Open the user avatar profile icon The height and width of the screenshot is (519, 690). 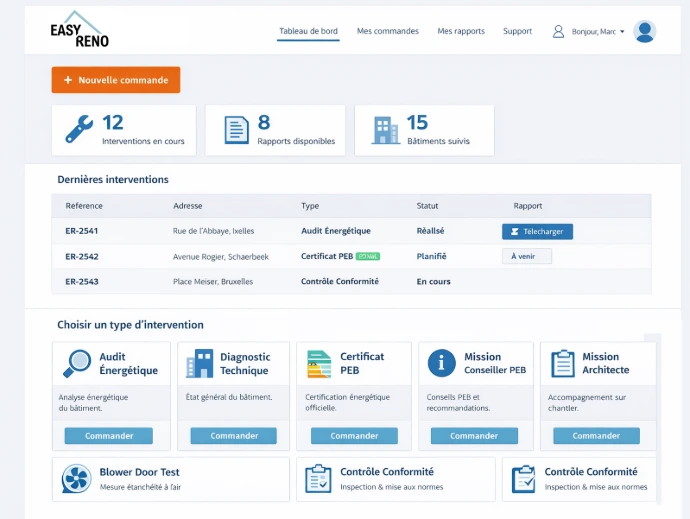(645, 31)
